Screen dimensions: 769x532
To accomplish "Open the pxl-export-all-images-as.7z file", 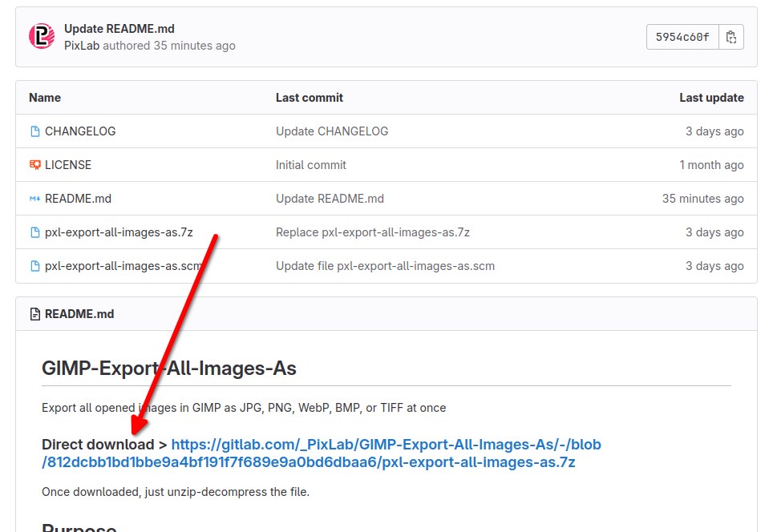I will (119, 232).
